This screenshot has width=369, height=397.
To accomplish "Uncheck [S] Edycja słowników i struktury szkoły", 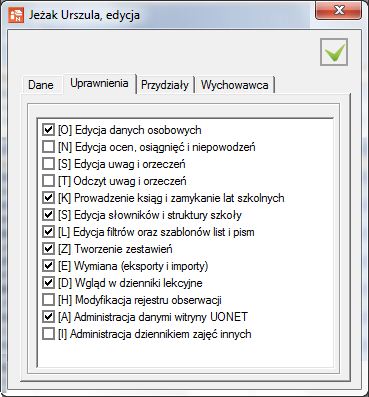I will (48, 215).
